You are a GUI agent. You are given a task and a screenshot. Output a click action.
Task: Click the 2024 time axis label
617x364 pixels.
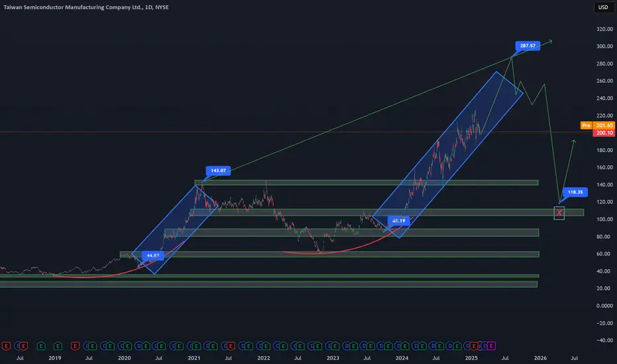pyautogui.click(x=402, y=358)
